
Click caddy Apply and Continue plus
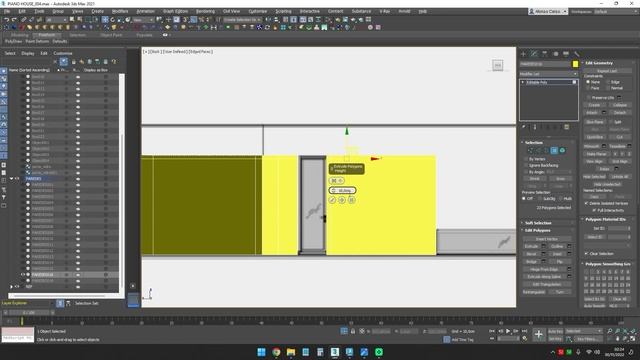coord(342,200)
